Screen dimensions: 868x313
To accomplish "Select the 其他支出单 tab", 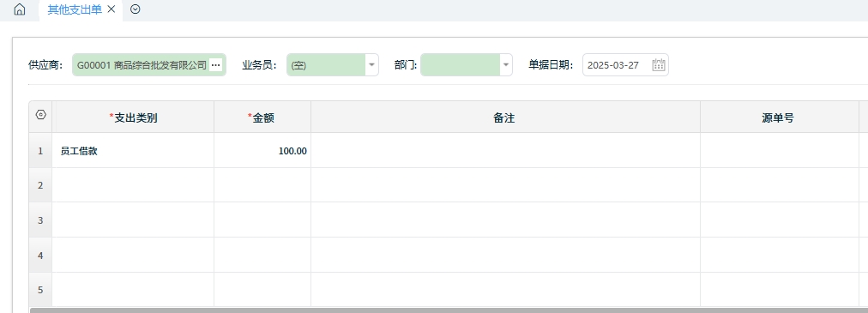I will (75, 9).
